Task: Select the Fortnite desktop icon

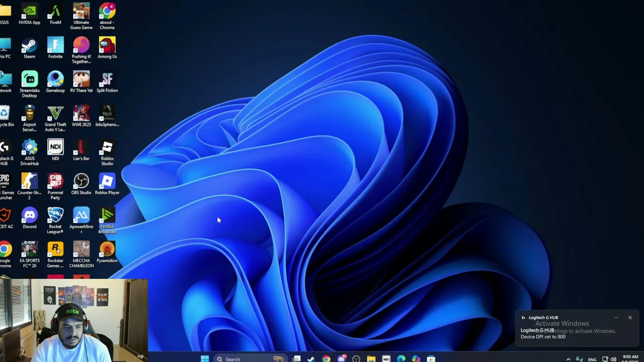Action: 55,48
